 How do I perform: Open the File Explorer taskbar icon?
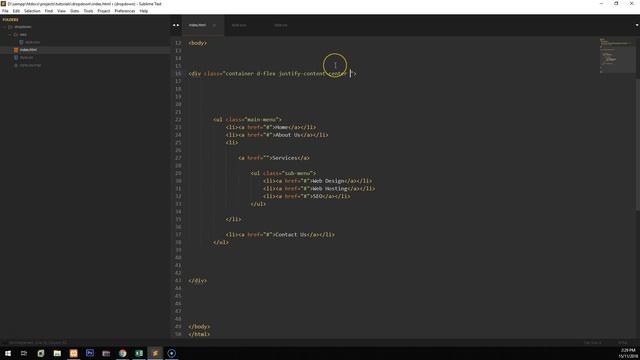pyautogui.click(x=57, y=353)
